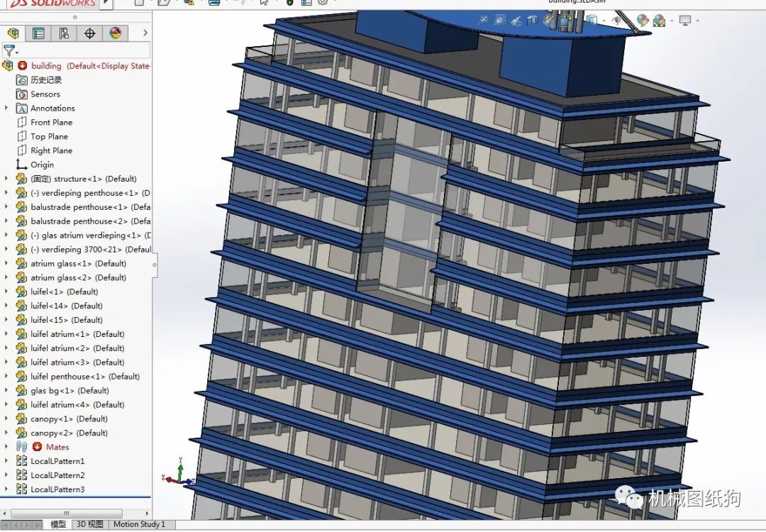Click the panel collapse handle on splitter

pyautogui.click(x=155, y=265)
